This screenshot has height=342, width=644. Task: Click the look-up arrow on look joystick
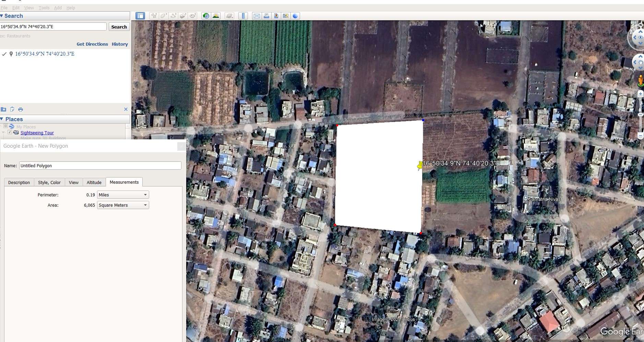click(x=640, y=32)
